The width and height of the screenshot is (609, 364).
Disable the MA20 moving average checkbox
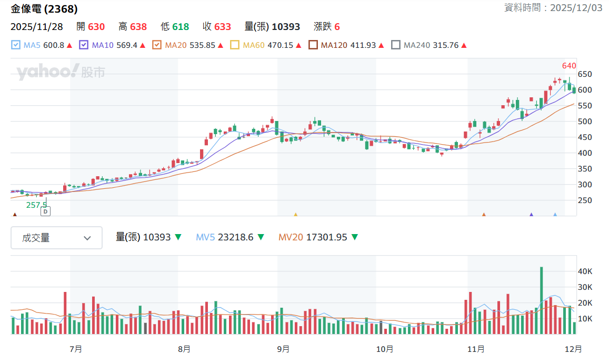(157, 45)
